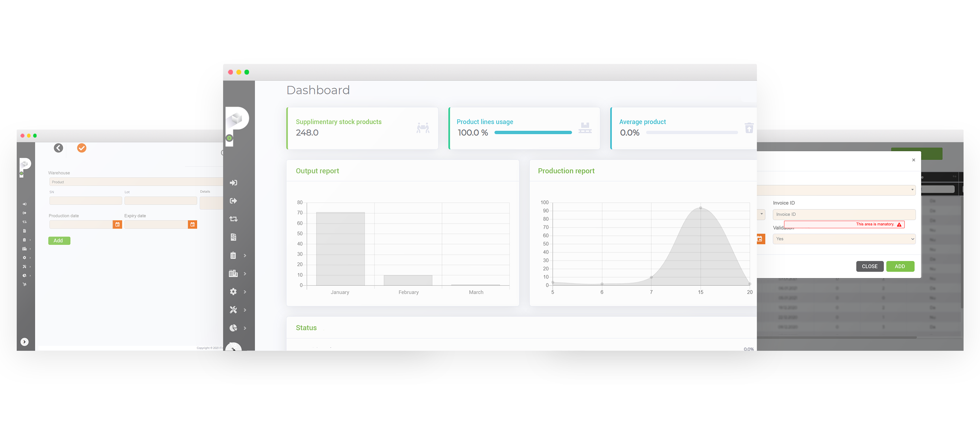980x432 pixels.
Task: Click the sign-in arrow icon in Warehouse window sidebar
Action: click(24, 204)
